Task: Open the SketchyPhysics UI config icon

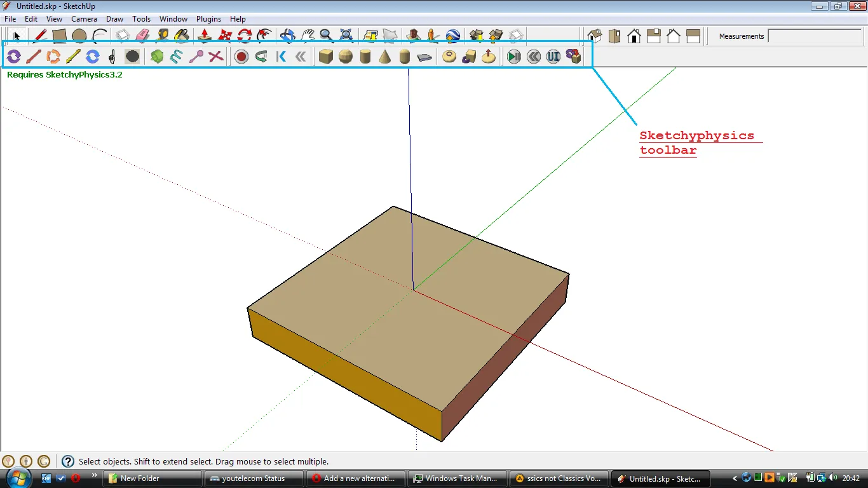Action: [x=553, y=57]
